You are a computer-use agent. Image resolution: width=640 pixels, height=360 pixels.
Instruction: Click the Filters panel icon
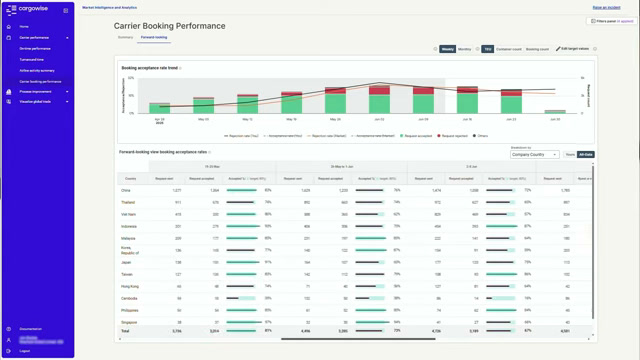click(x=593, y=21)
